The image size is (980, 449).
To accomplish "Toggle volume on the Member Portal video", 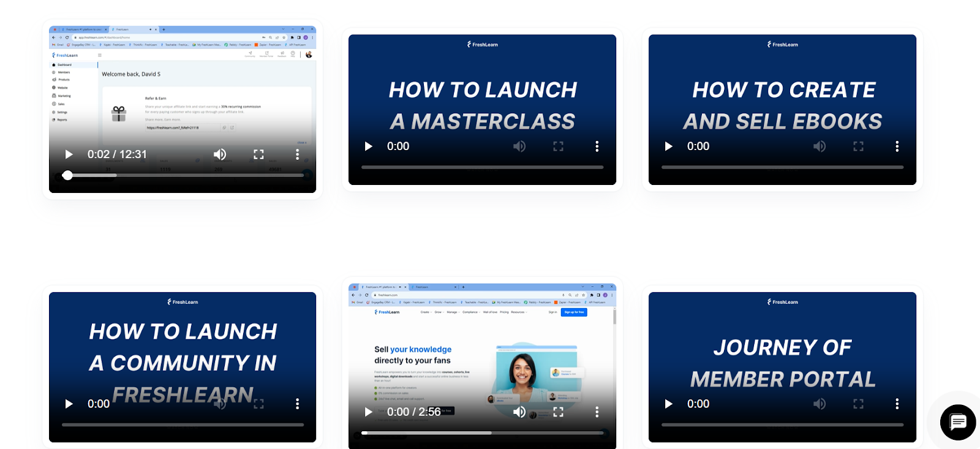I will point(820,404).
